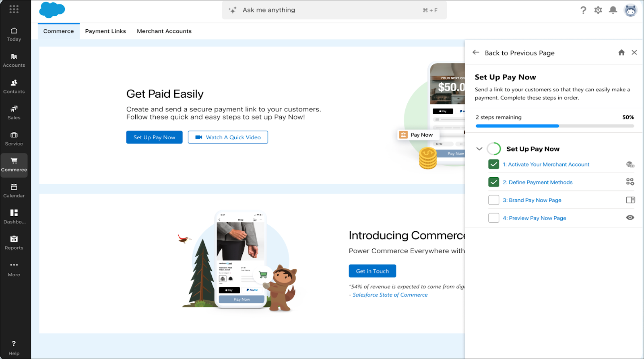644x359 pixels.
Task: Close the Set Up Pay Now panel
Action: tap(634, 53)
